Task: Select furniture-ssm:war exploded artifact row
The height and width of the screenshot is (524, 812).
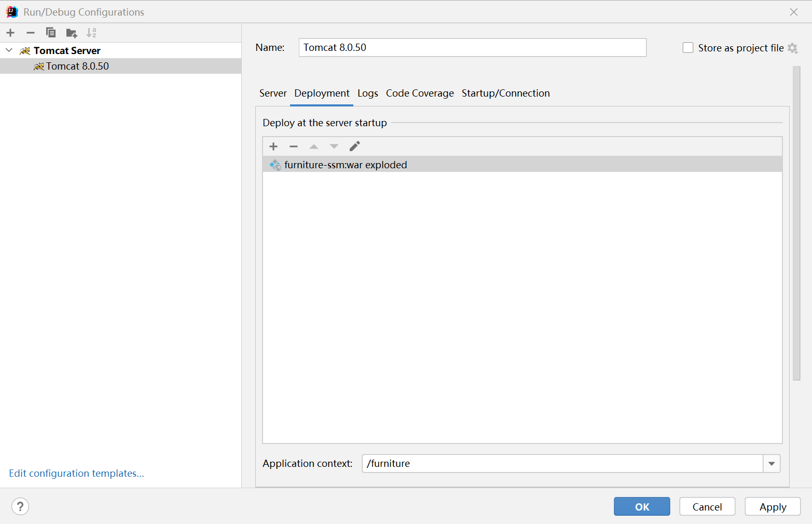Action: click(x=522, y=165)
